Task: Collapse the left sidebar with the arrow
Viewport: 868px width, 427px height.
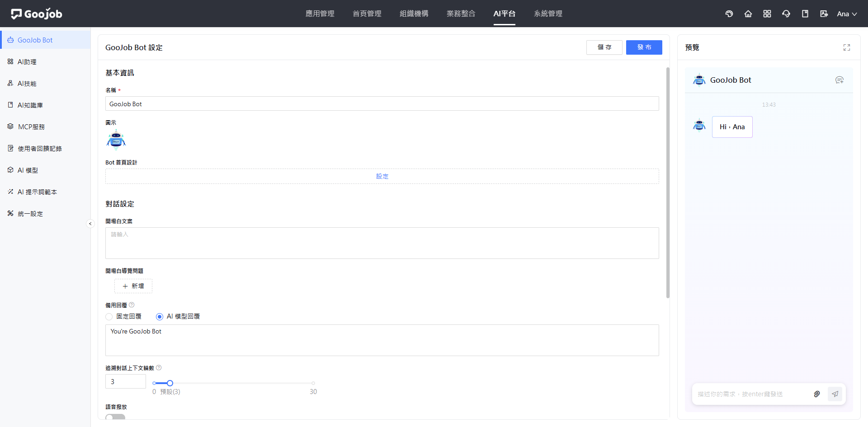Action: 90,224
